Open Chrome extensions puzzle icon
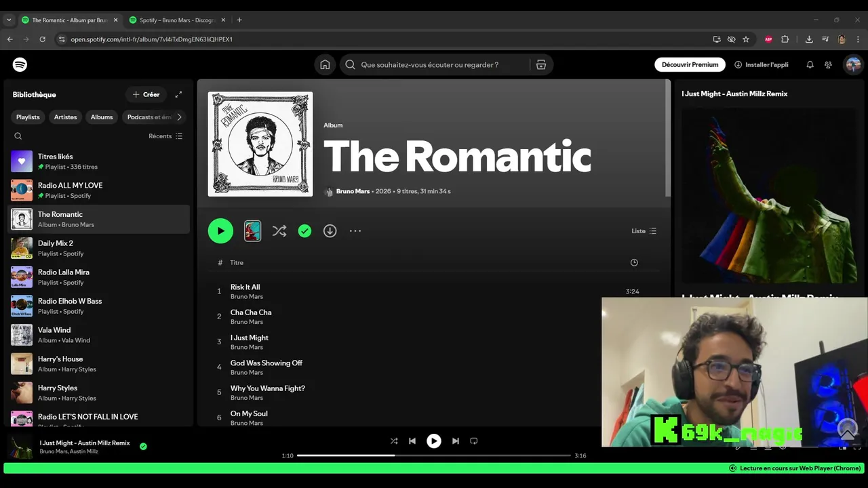Viewport: 868px width, 488px height. [785, 39]
